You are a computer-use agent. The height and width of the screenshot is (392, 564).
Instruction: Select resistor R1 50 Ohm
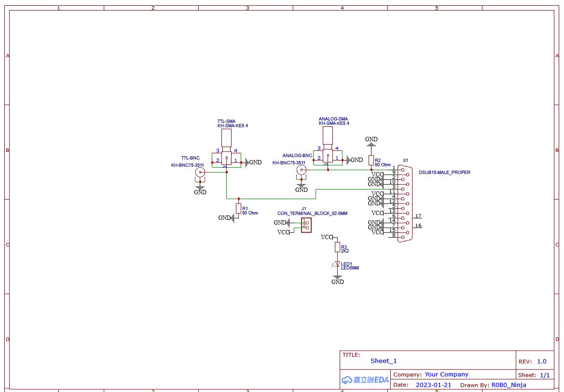239,208
